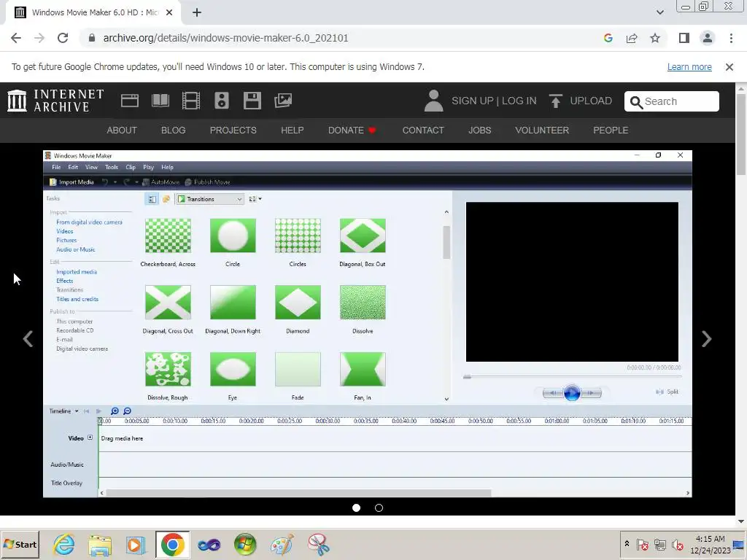Viewport: 747px width, 560px height.
Task: Open the Texts book icon
Action: coord(160,101)
